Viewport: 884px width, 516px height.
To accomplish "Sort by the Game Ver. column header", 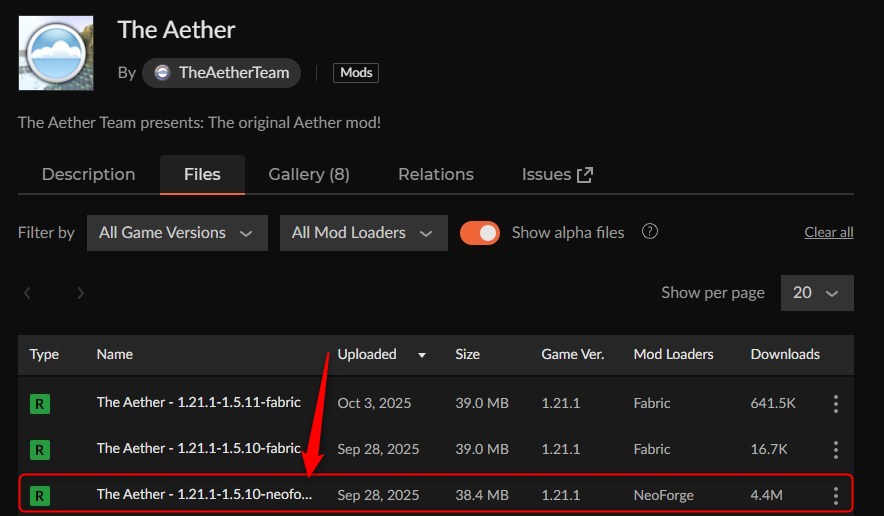I will (x=573, y=354).
